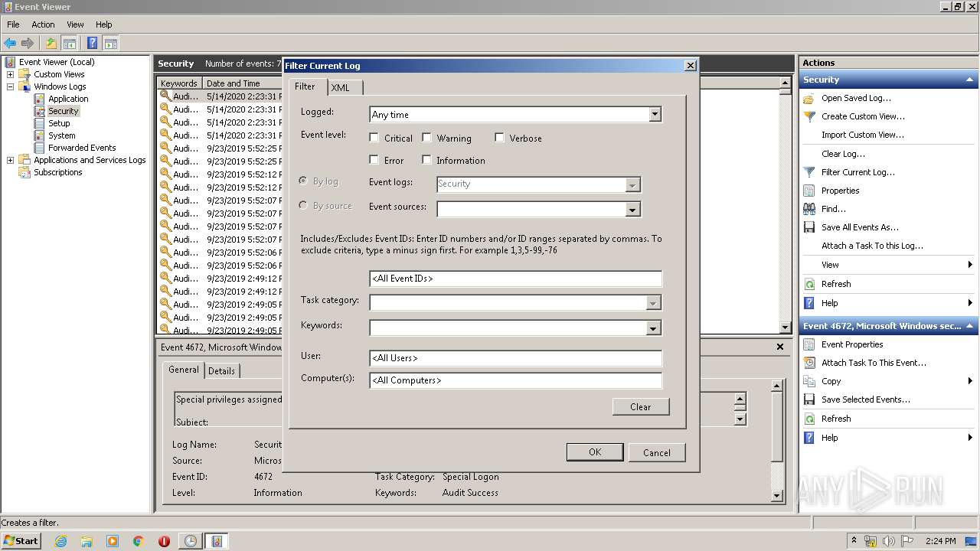
Task: Open Opera from the taskbar
Action: (x=164, y=541)
